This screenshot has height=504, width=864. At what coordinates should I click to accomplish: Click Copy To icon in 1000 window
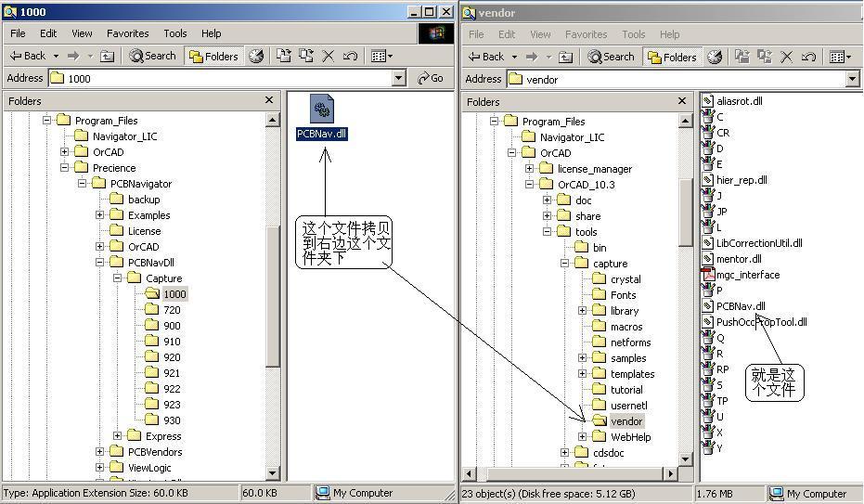(306, 56)
